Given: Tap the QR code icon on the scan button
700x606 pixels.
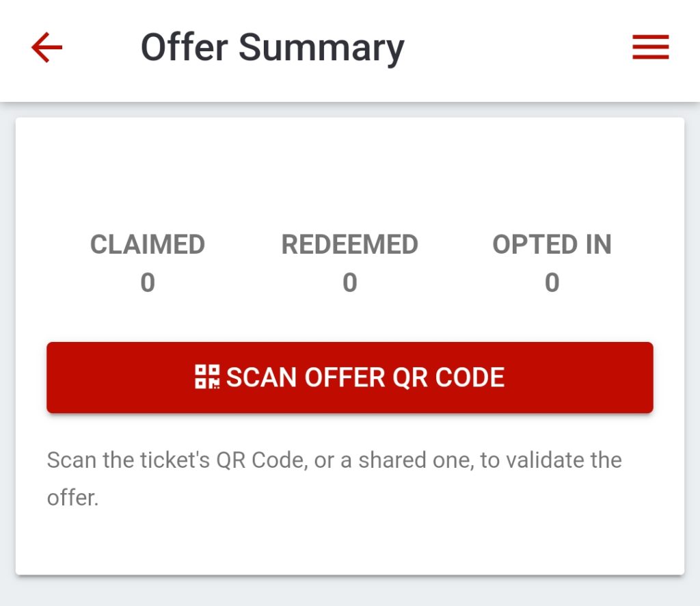Looking at the screenshot, I should (207, 377).
